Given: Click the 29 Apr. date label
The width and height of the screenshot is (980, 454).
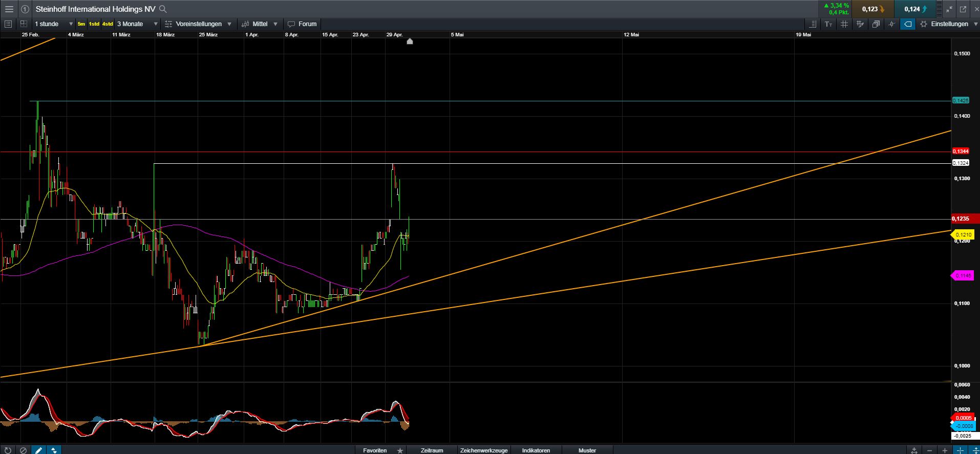Looking at the screenshot, I should coord(394,35).
